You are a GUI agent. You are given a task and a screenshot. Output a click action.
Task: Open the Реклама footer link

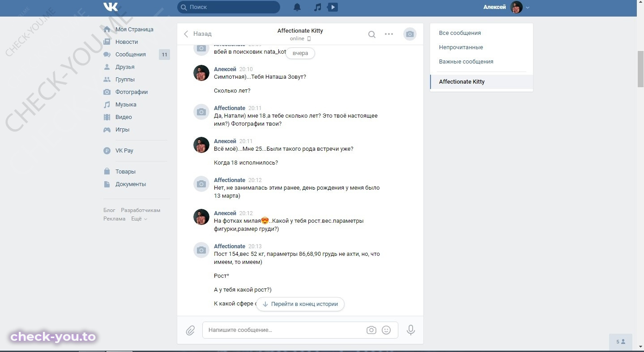click(x=115, y=219)
